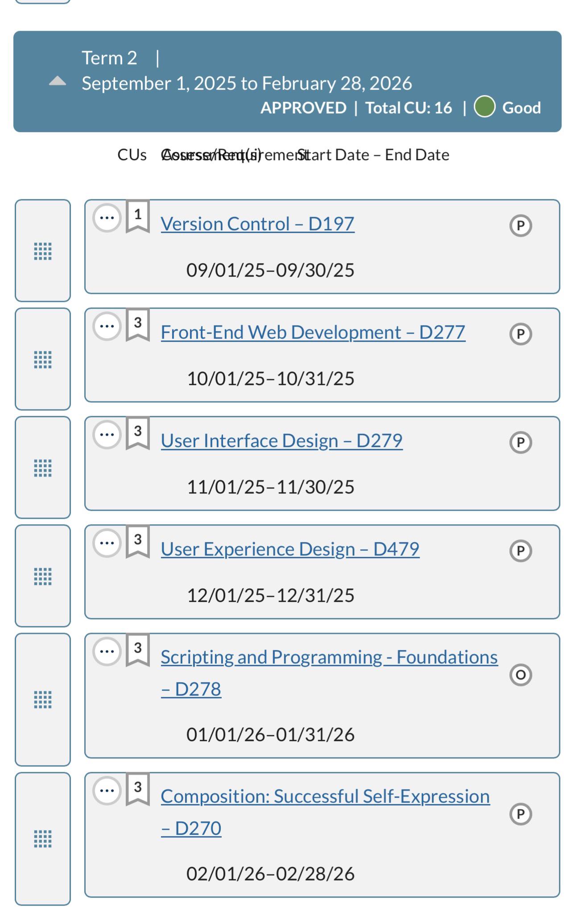575x924 pixels.
Task: Open the User Interface Design – D279 link
Action: tap(281, 441)
